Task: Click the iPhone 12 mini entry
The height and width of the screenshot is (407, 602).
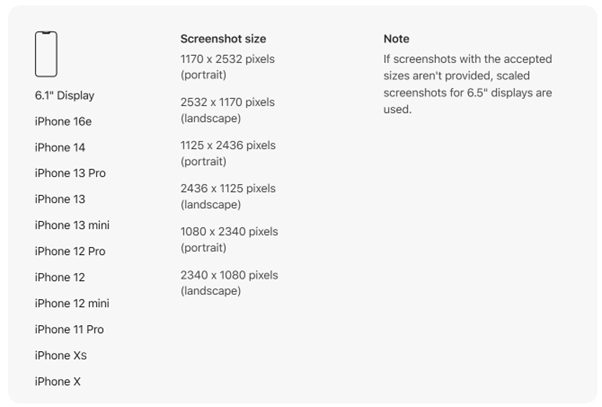Action: click(72, 303)
